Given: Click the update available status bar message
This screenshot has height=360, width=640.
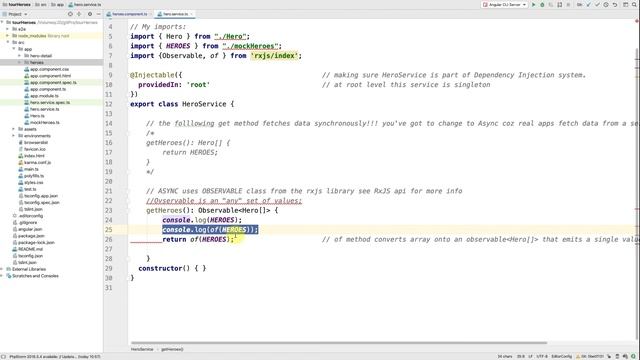Looking at the screenshot, I should click(55, 357).
